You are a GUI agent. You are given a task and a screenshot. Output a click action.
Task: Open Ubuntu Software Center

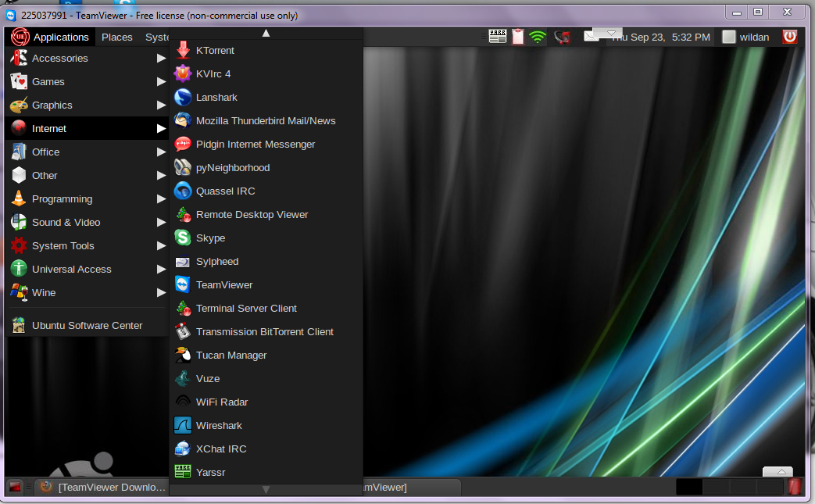point(87,325)
